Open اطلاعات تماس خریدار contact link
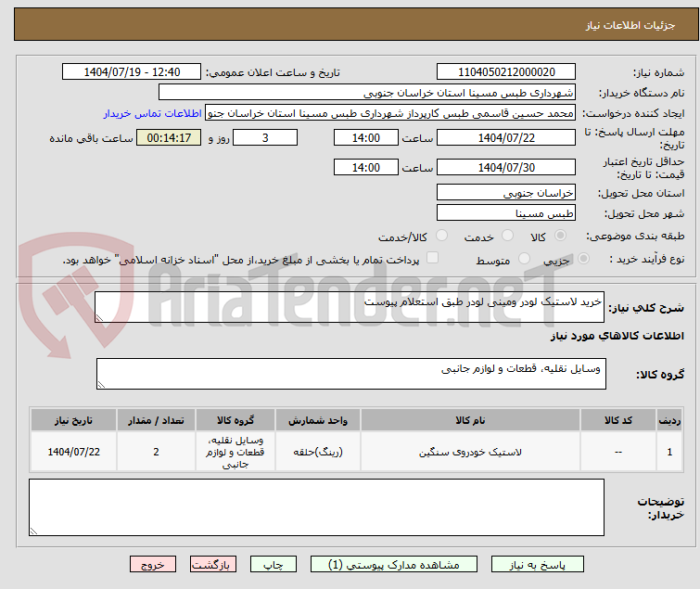This screenshot has width=700, height=589. coord(152,113)
